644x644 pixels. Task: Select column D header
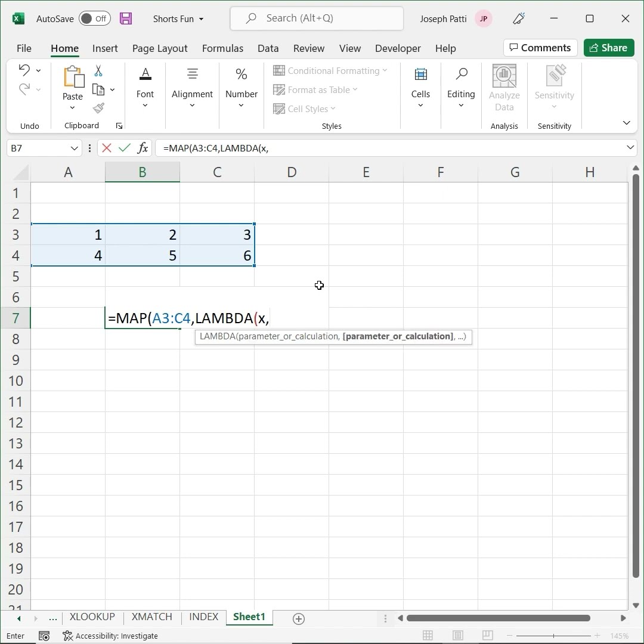[292, 172]
